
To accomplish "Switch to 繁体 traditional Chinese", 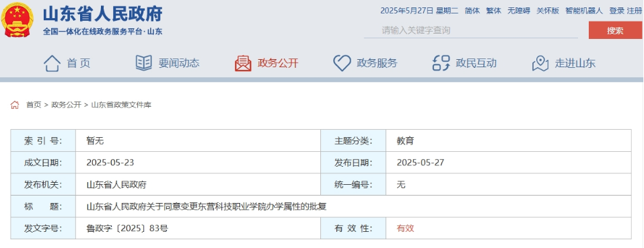I will 494,11.
